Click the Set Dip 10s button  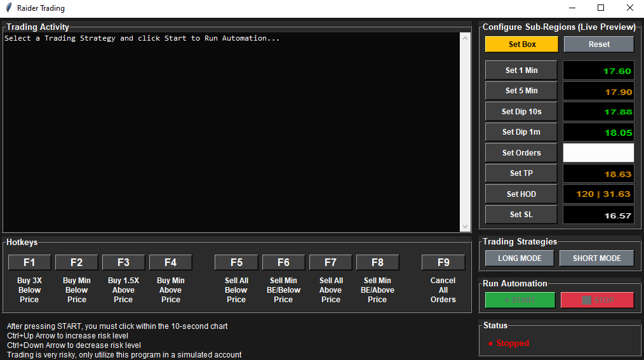tap(521, 112)
